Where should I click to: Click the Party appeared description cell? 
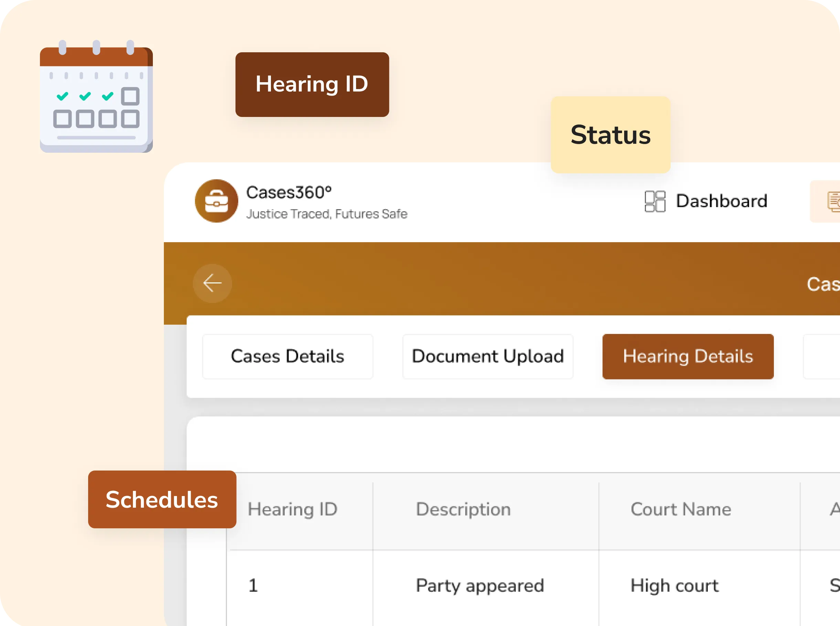click(480, 585)
